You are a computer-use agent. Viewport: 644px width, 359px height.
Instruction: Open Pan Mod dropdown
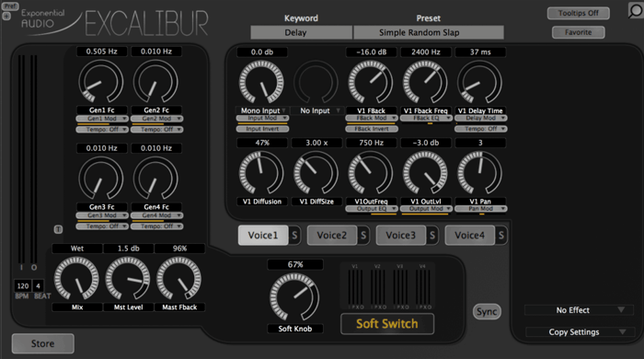(x=481, y=209)
